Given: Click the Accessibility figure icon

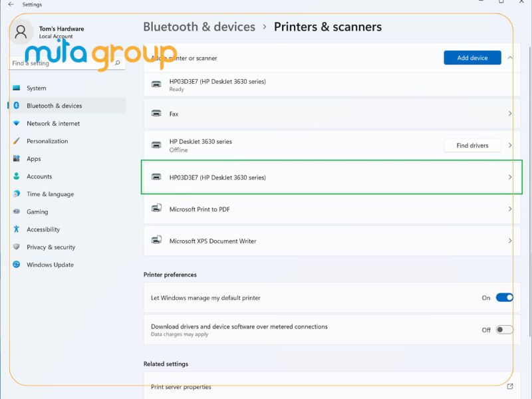Looking at the screenshot, I should (x=16, y=229).
